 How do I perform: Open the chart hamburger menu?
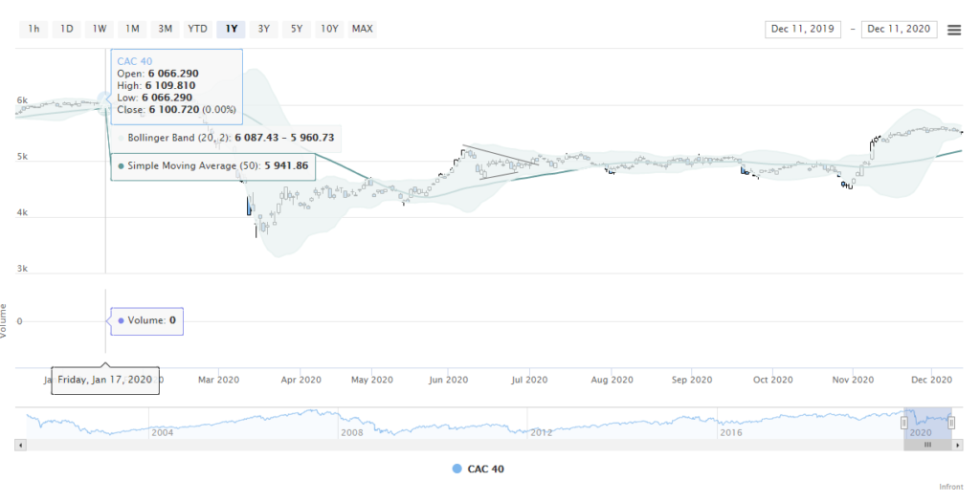click(x=954, y=30)
